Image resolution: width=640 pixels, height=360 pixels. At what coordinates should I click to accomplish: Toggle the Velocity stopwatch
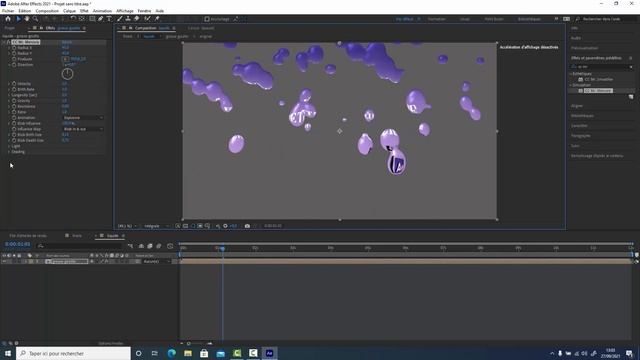(x=14, y=83)
